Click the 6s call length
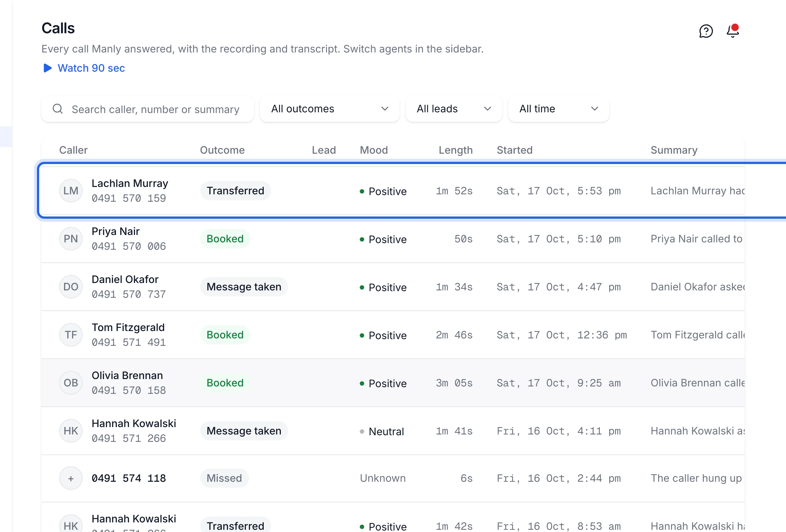The height and width of the screenshot is (532, 786). 466,478
